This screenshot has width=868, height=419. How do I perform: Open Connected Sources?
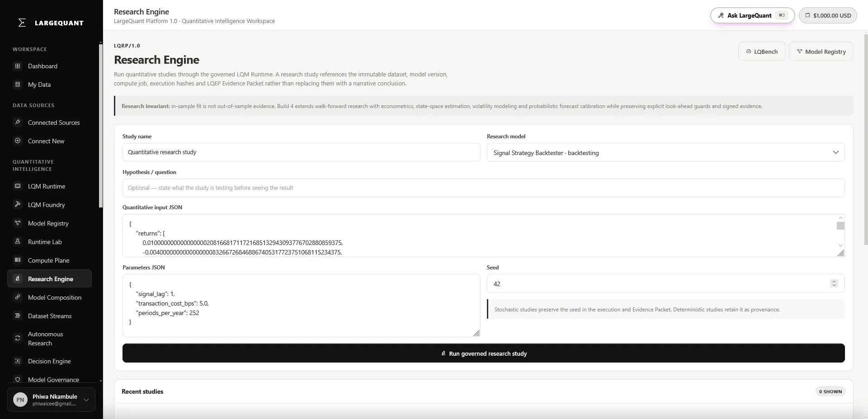[49, 122]
